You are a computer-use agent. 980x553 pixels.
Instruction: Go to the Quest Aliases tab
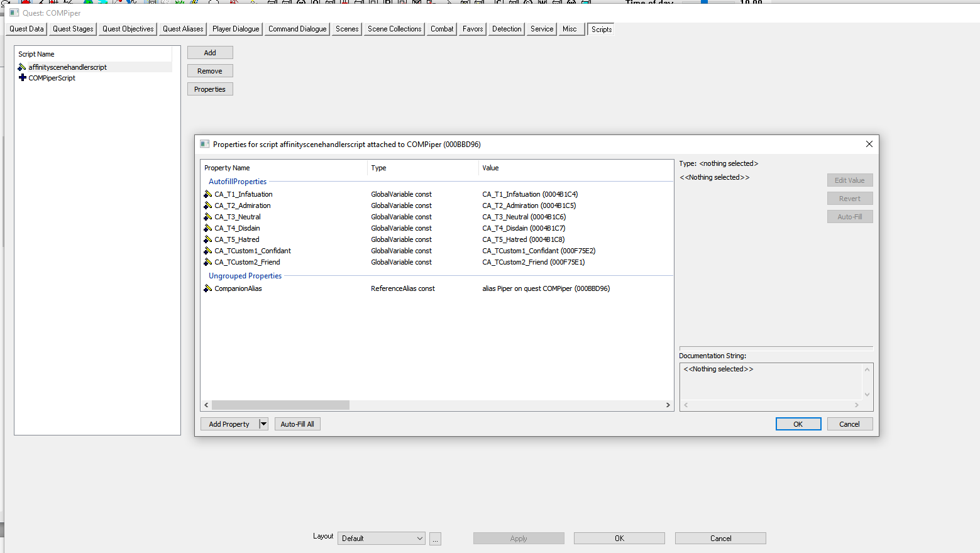coord(183,29)
